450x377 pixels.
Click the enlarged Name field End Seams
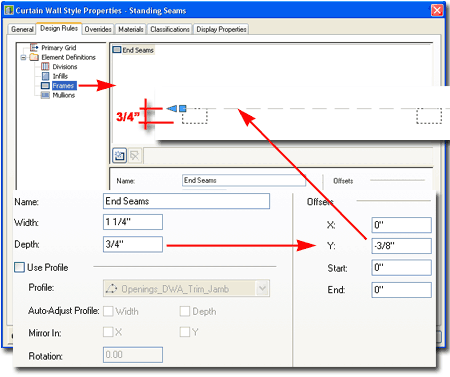(186, 201)
